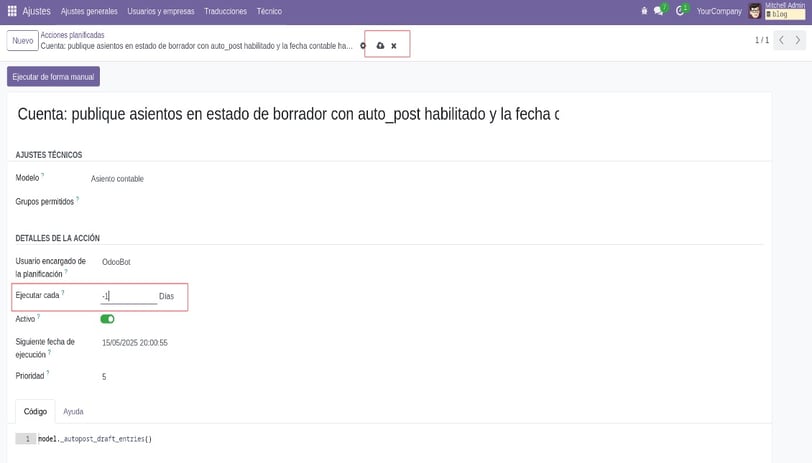This screenshot has height=463, width=812.
Task: Go back to Acciones planificadas breadcrumb
Action: [72, 35]
